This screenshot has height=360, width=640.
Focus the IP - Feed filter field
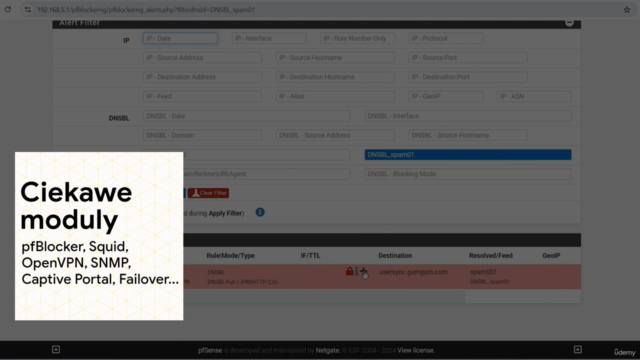(x=202, y=96)
